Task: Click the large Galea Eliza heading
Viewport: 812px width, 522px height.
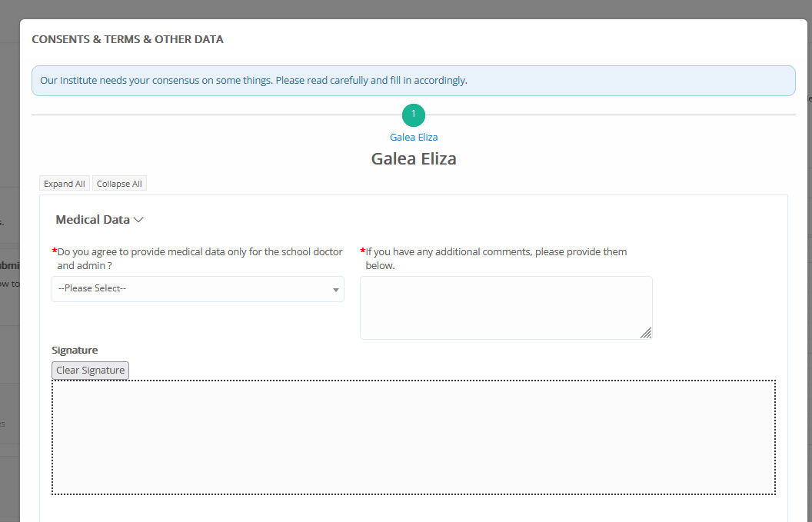Action: coord(413,159)
